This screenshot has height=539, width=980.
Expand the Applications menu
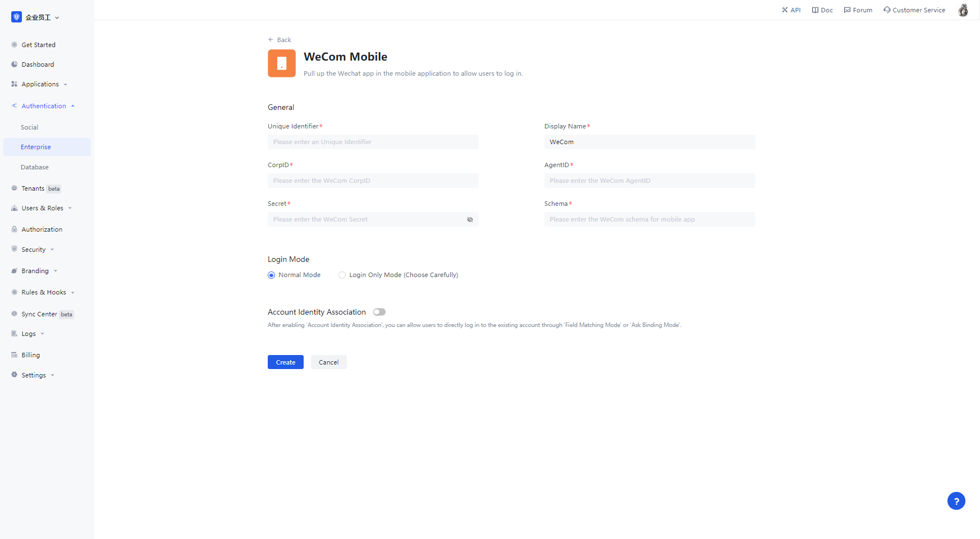39,84
